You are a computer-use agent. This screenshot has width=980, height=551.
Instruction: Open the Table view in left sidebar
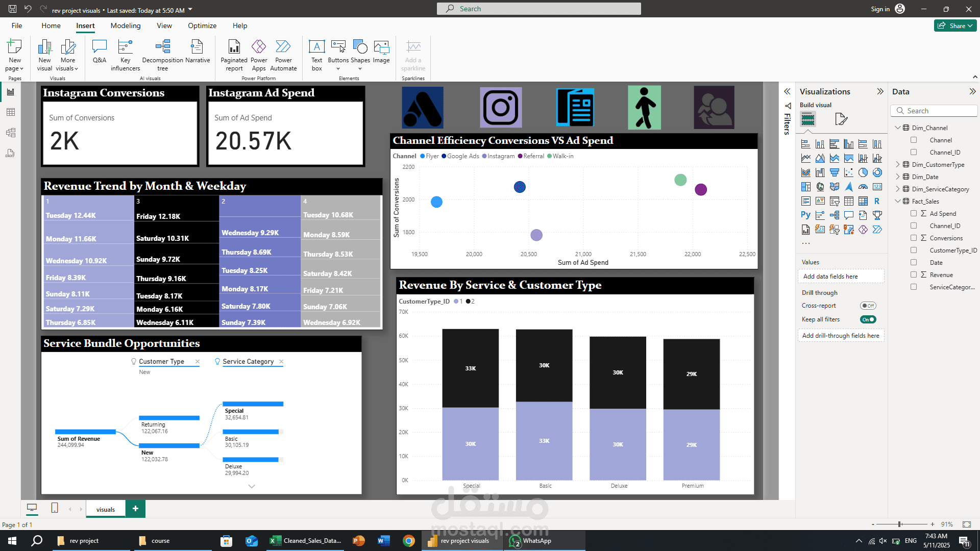(x=11, y=112)
